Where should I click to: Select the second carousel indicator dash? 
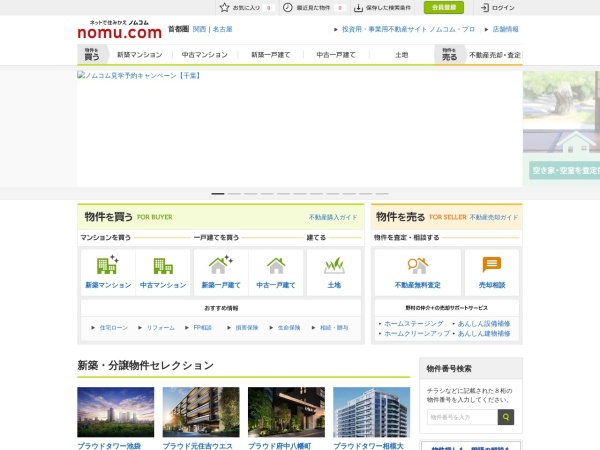[234, 194]
